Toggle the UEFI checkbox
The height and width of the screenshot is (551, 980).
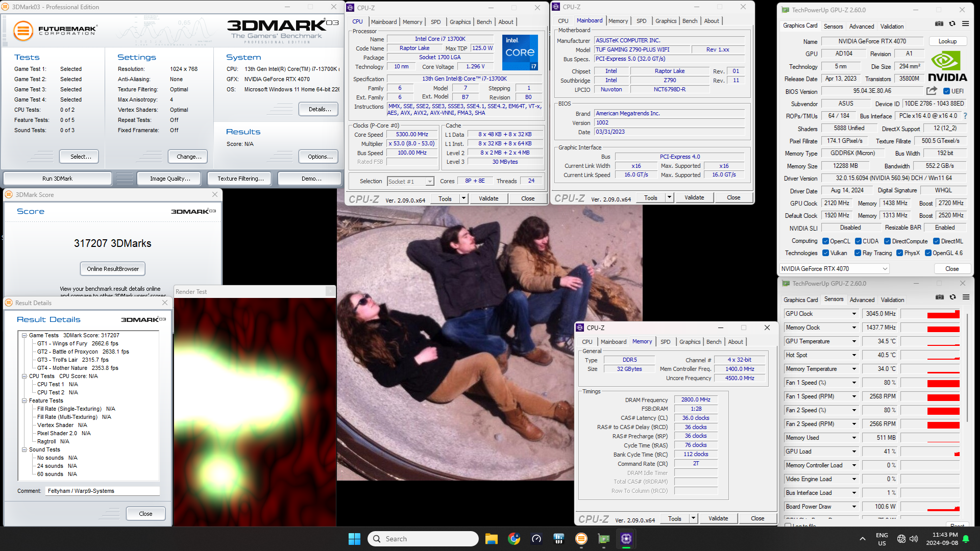(x=947, y=91)
